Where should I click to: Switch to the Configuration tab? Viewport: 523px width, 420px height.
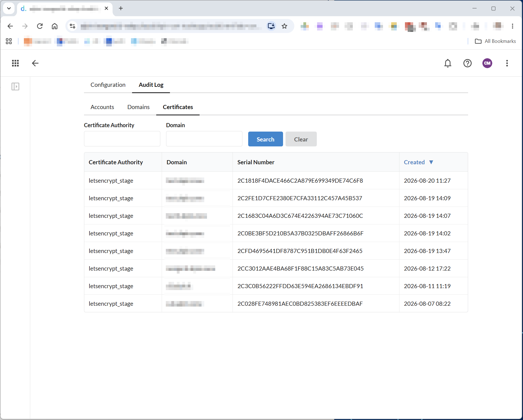tap(108, 85)
